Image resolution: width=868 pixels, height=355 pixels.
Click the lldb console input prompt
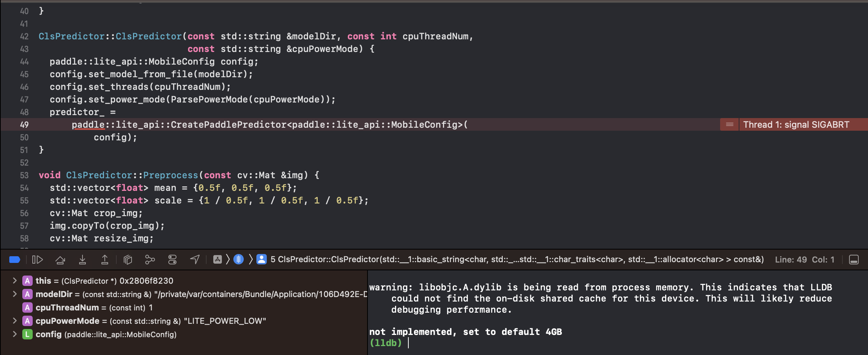(x=409, y=343)
